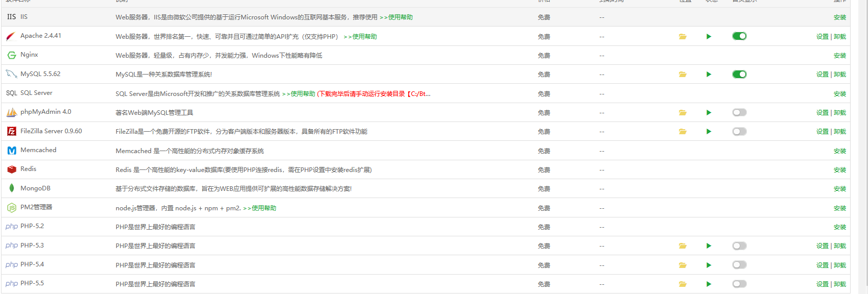The image size is (868, 294).
Task: Click 安装 to install MongoDB
Action: pyautogui.click(x=840, y=189)
